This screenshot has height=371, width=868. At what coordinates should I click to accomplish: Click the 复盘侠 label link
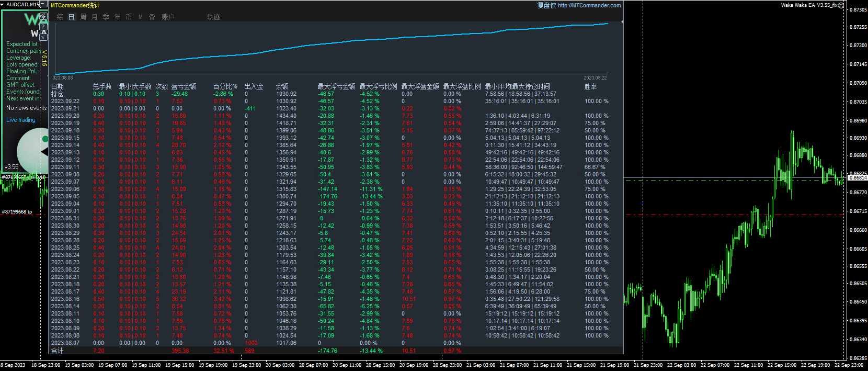coord(546,5)
